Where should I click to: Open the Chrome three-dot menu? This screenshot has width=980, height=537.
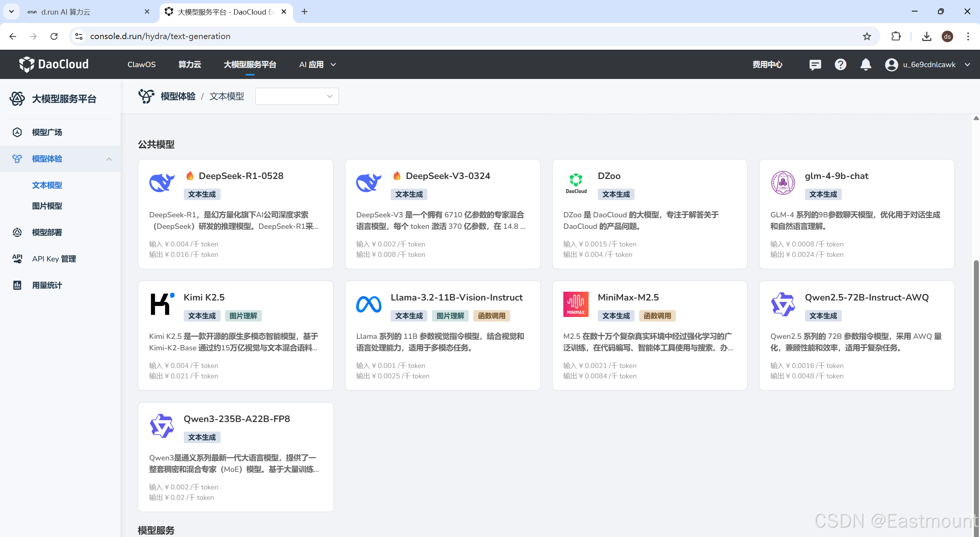coord(968,36)
